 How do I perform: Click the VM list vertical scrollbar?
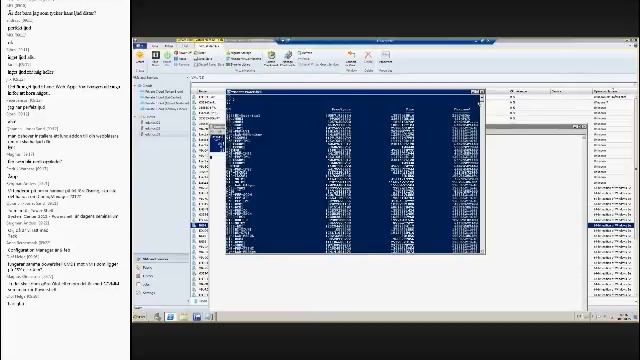[x=635, y=168]
